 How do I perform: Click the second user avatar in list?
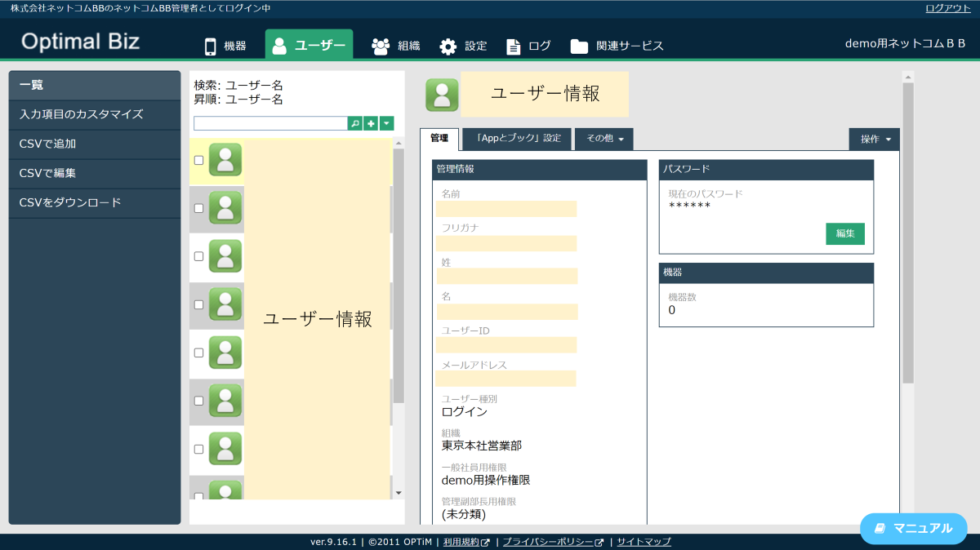click(225, 208)
